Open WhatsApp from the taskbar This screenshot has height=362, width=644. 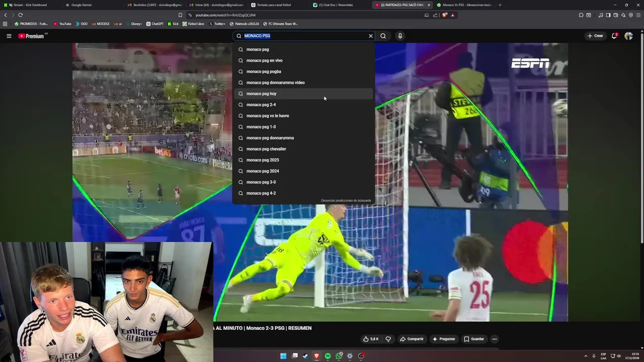click(x=339, y=356)
